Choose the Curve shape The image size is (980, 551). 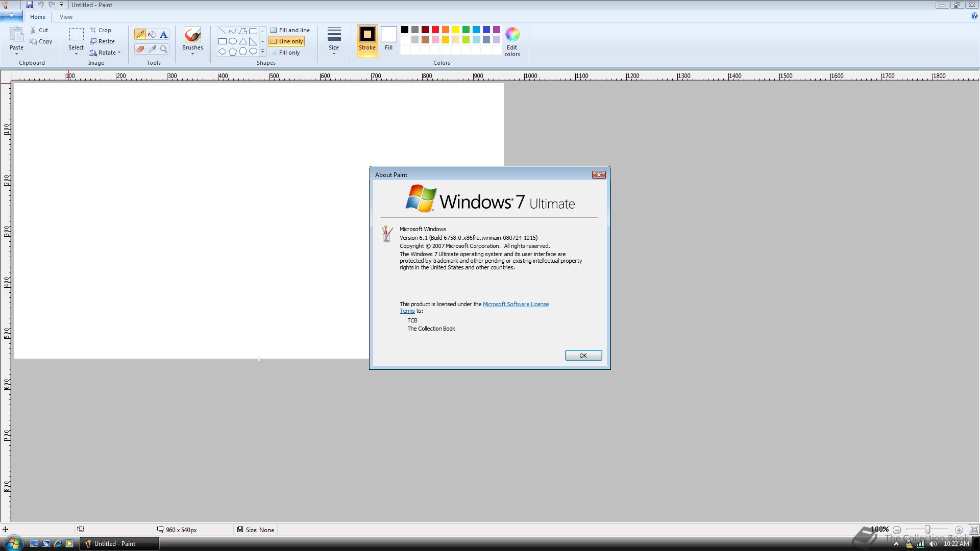233,31
